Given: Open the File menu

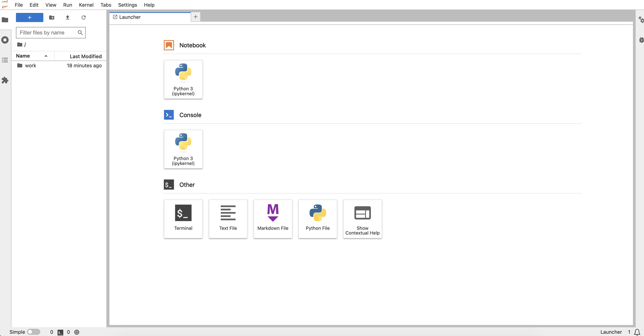Looking at the screenshot, I should pyautogui.click(x=19, y=5).
